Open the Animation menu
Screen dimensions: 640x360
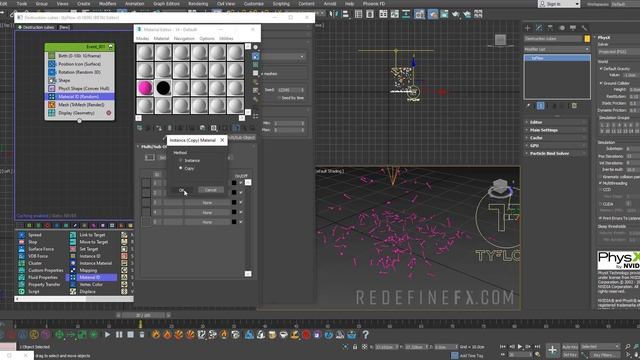tap(134, 4)
